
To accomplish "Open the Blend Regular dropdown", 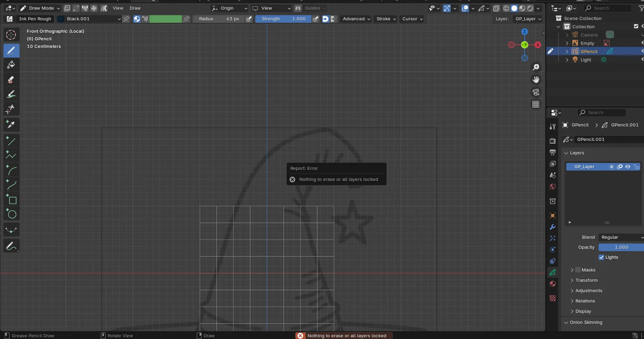I will [621, 237].
